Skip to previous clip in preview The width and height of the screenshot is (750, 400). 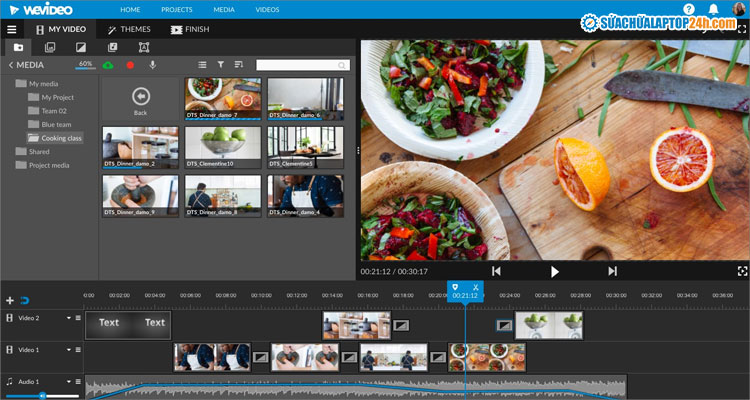click(496, 271)
